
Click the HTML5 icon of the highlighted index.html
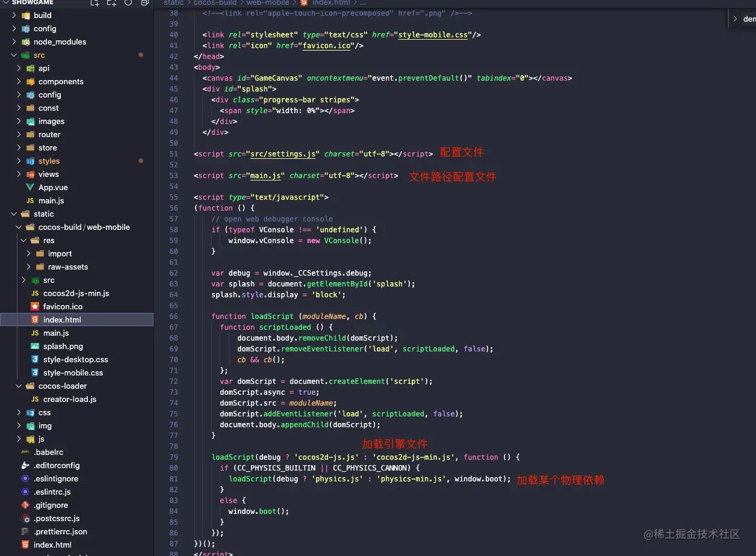tap(35, 320)
